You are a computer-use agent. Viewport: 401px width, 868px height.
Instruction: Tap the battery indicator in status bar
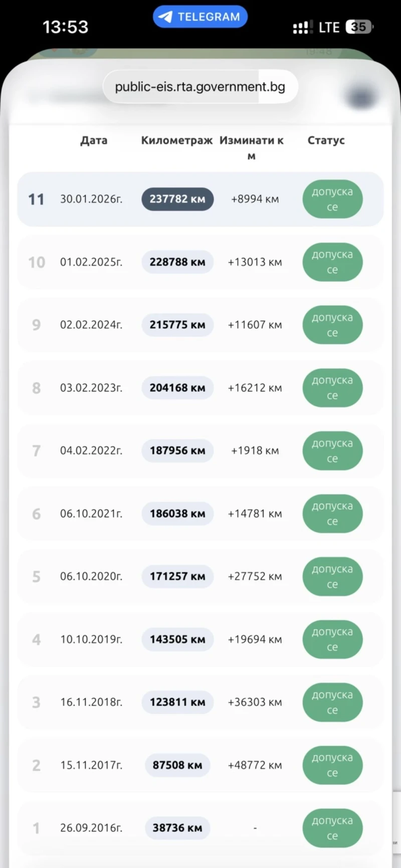(359, 27)
